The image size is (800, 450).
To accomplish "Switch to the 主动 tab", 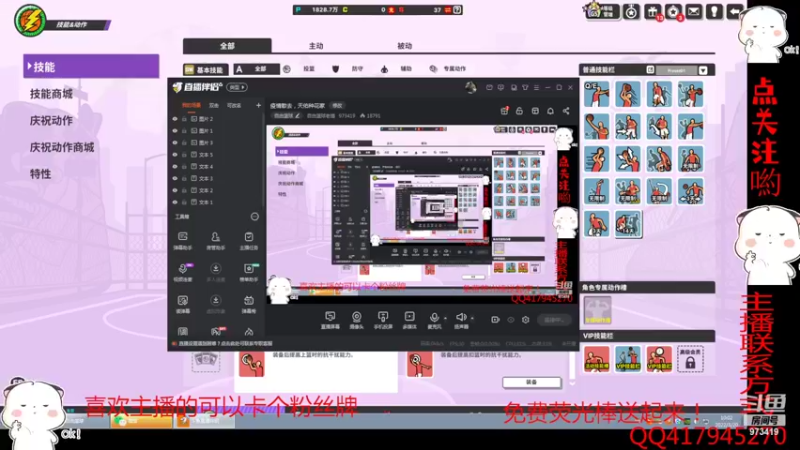I will coord(316,46).
